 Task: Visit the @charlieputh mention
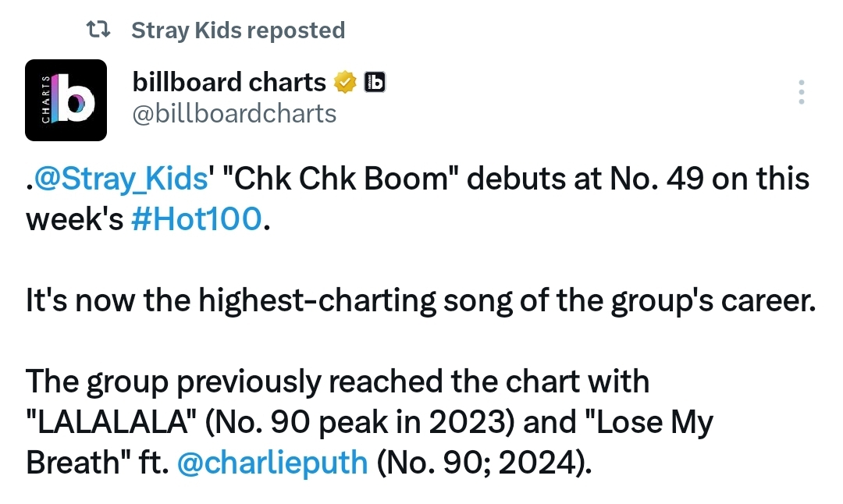(272, 463)
